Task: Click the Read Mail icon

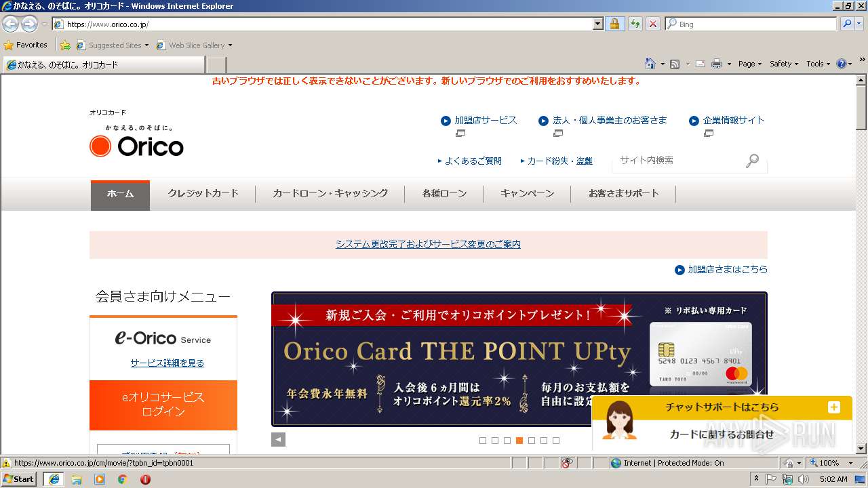Action: click(700, 64)
